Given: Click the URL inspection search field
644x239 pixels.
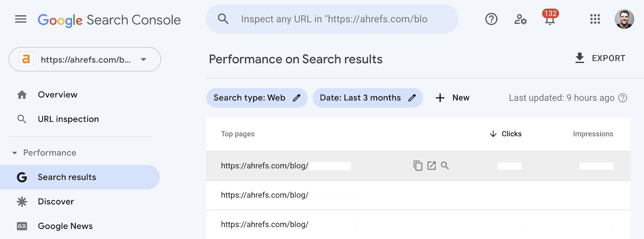Looking at the screenshot, I should pos(334,19).
